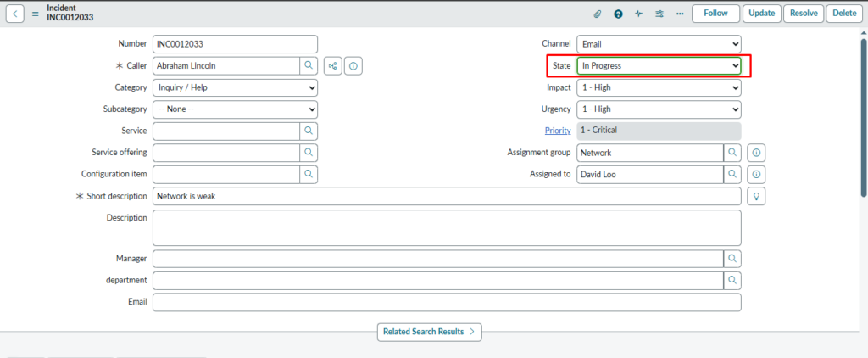Click the back arrow button
This screenshot has height=358, width=868.
click(16, 14)
